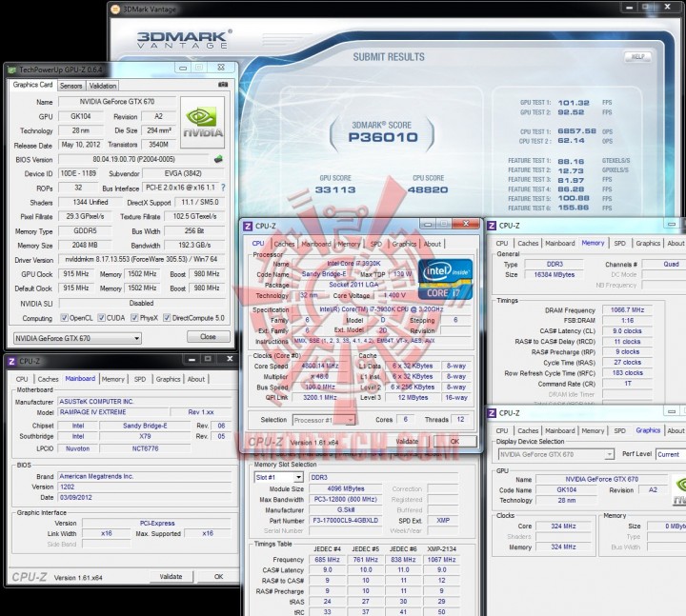Open the Mainboard tab in the Memory CPU-Z window
Viewport: 686px width, 616px height.
pyautogui.click(x=560, y=243)
